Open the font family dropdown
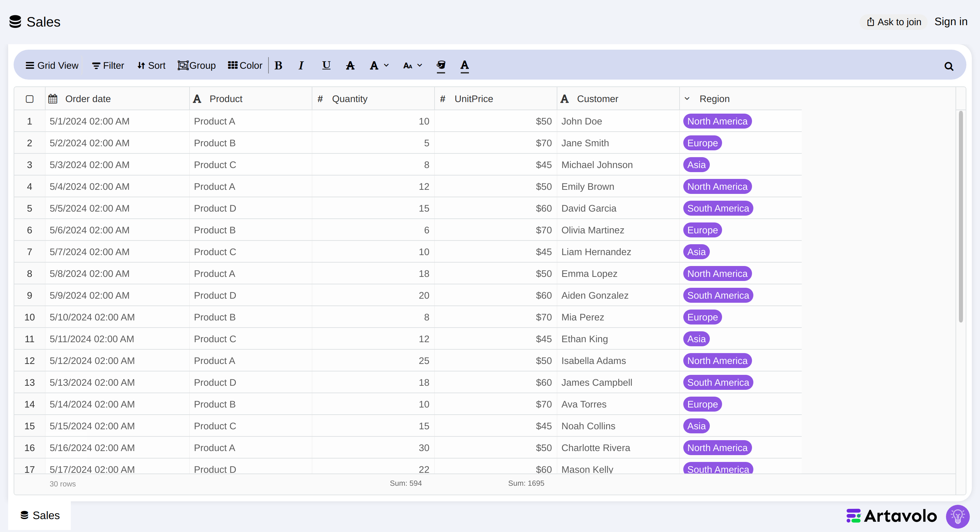Viewport: 980px width, 532px height. (x=379, y=65)
